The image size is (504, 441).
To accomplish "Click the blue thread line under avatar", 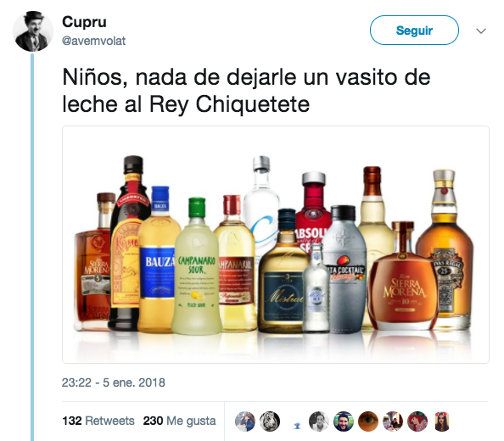I will pos(32,248).
